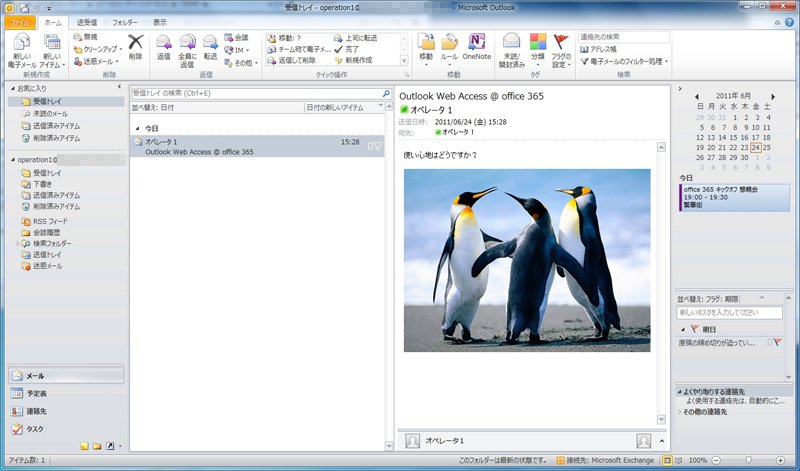Toggle the flag on オペレータ 1 message
800x471 pixels.
pos(378,146)
